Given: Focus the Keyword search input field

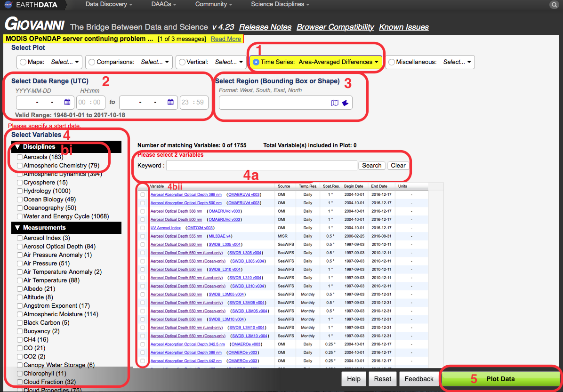Looking at the screenshot, I should coord(261,166).
